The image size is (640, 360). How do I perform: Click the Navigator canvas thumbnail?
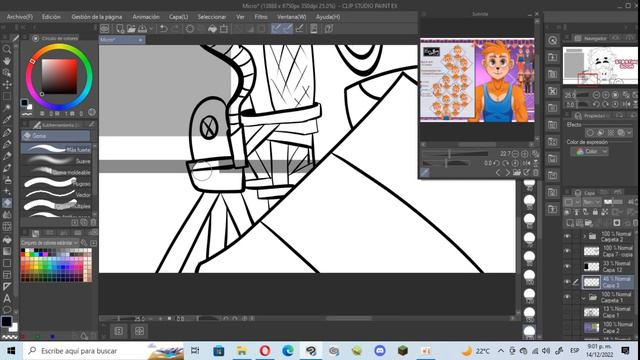(x=600, y=65)
